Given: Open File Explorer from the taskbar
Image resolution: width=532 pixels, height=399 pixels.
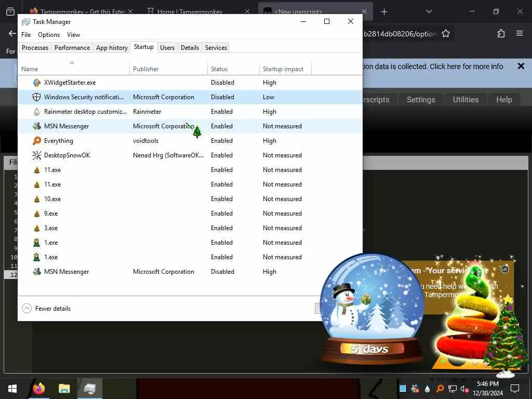Looking at the screenshot, I should [64, 389].
